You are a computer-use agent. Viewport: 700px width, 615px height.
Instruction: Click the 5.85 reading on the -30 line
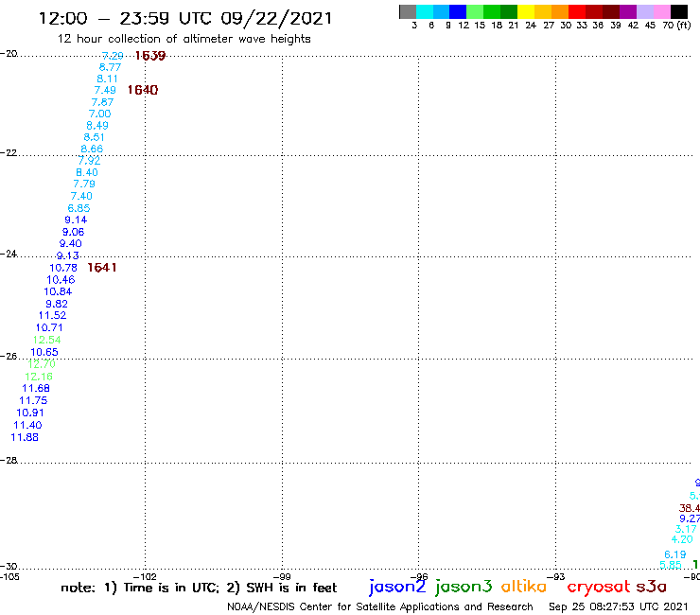[671, 565]
